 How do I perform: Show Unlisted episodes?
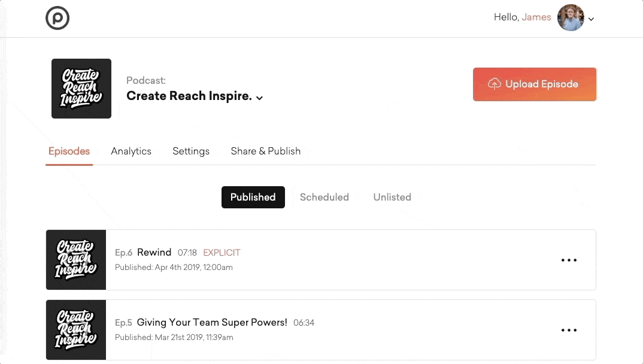pos(392,197)
